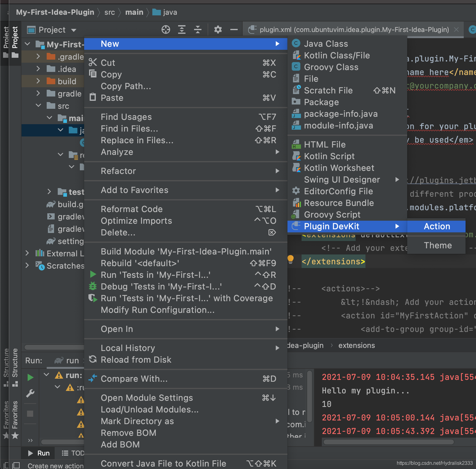Click the Project tree horizontal scrollbar
This screenshot has width=476, height=469.
(54, 347)
